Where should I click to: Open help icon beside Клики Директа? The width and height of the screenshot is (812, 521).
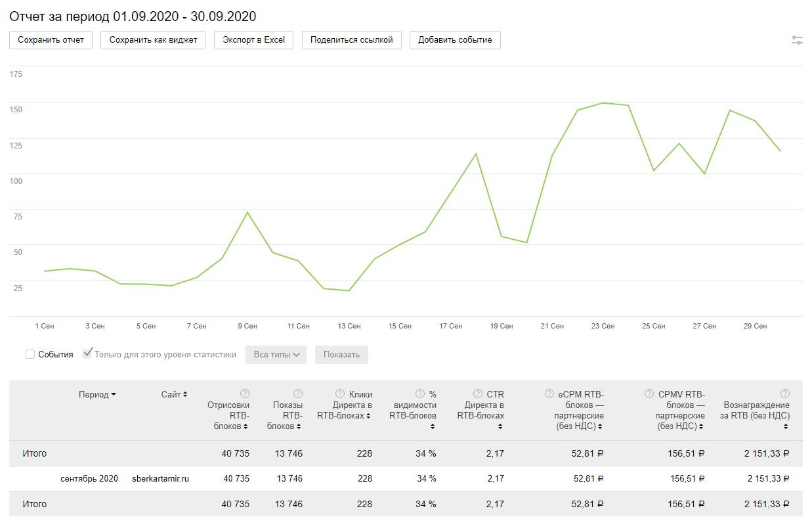tap(340, 394)
